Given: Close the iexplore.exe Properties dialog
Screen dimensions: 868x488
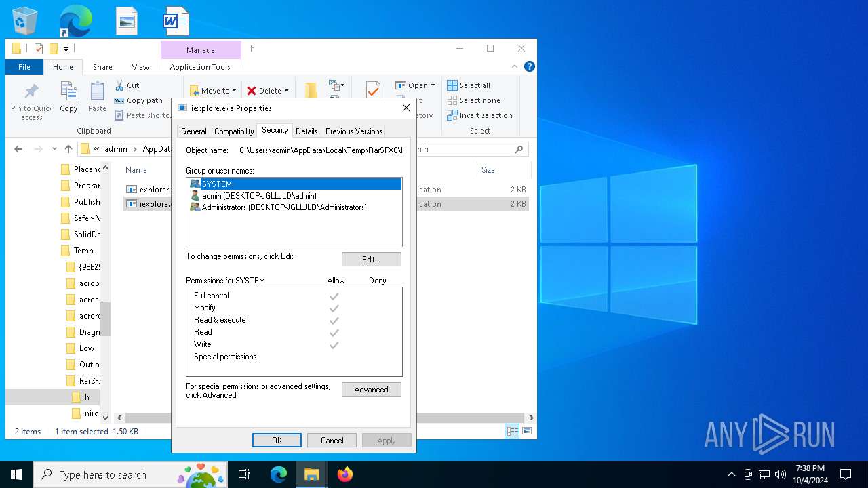Looking at the screenshot, I should coord(406,108).
